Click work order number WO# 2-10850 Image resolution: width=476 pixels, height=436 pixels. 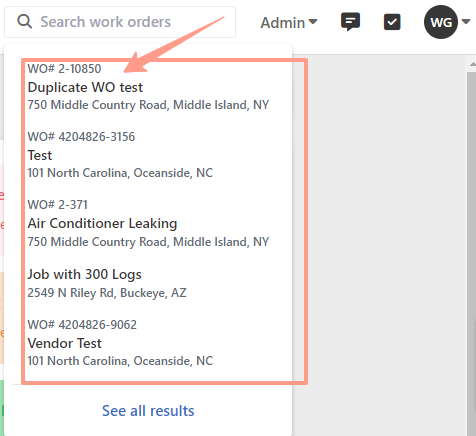[64, 69]
